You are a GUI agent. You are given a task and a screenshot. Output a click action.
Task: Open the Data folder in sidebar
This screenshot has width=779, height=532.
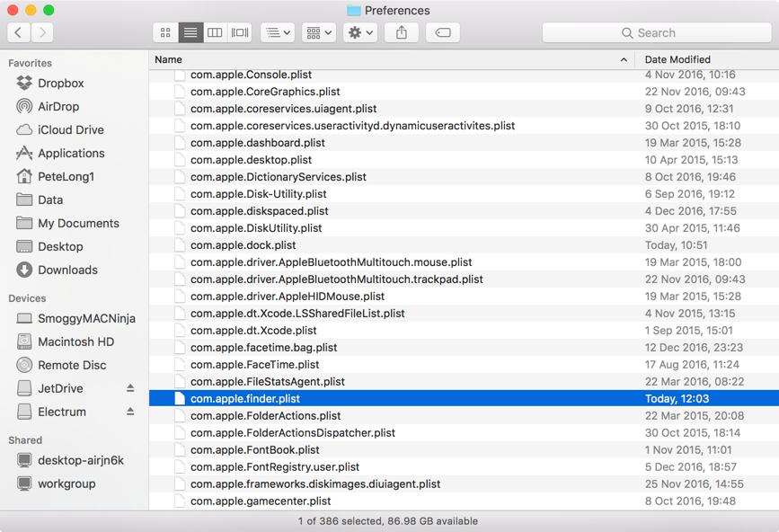50,199
